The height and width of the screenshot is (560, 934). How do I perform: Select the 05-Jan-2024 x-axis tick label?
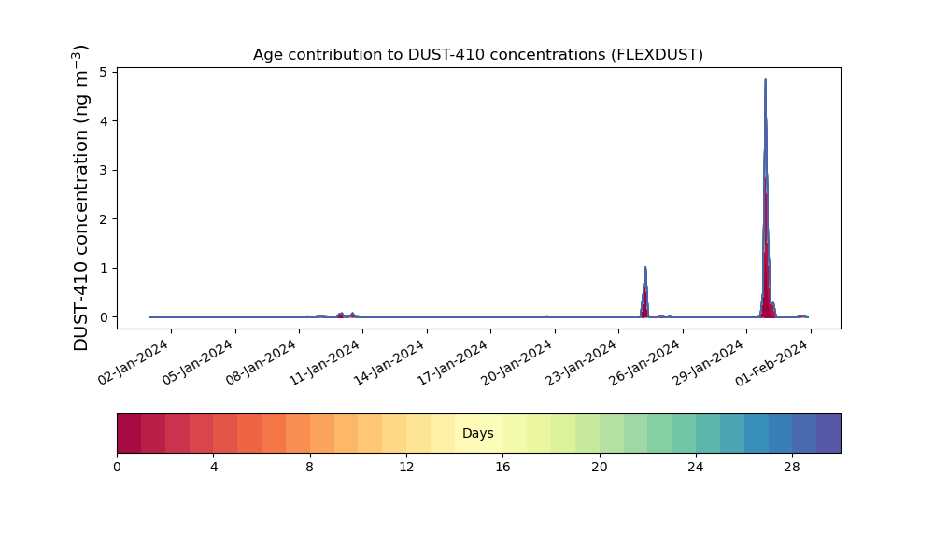(x=197, y=362)
